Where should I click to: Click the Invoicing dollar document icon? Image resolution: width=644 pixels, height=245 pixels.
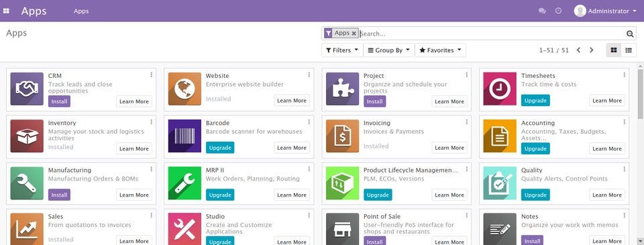coord(342,136)
